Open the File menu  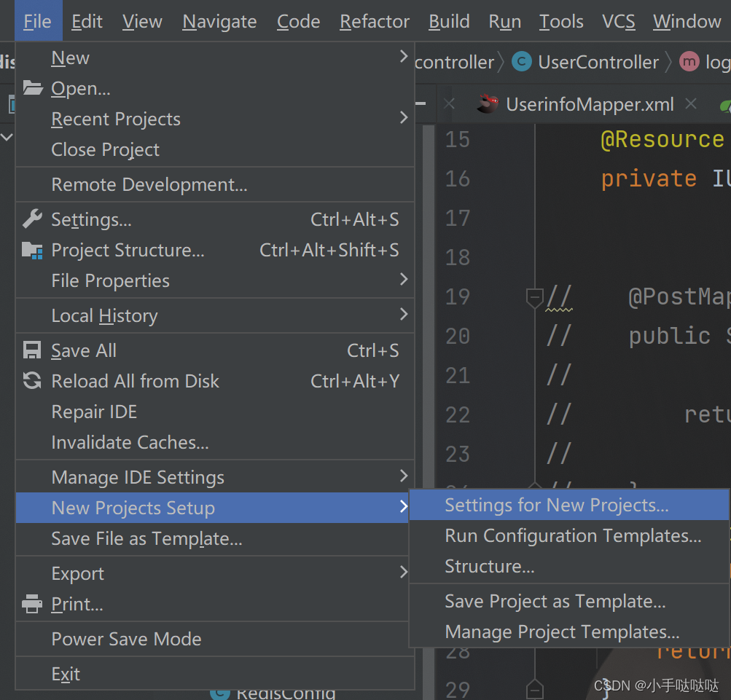[38, 21]
